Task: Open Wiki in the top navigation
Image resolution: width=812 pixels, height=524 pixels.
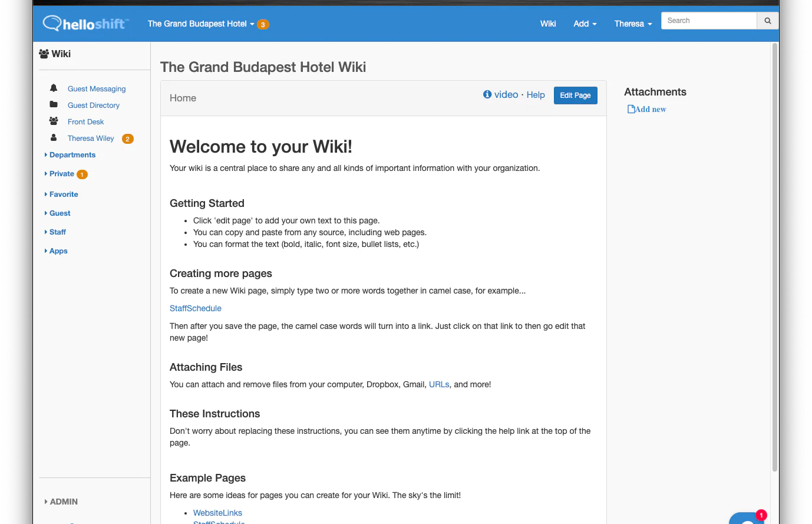Action: pyautogui.click(x=548, y=24)
